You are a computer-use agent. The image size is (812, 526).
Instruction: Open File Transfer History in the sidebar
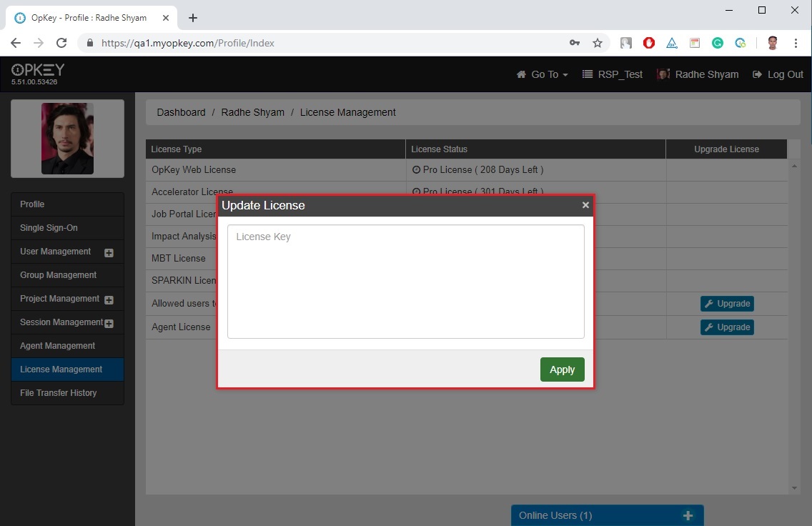pyautogui.click(x=67, y=393)
